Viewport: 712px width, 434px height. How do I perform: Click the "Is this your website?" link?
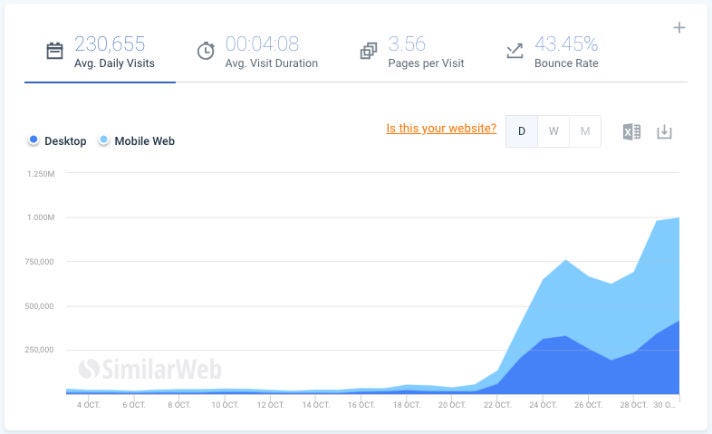(441, 129)
